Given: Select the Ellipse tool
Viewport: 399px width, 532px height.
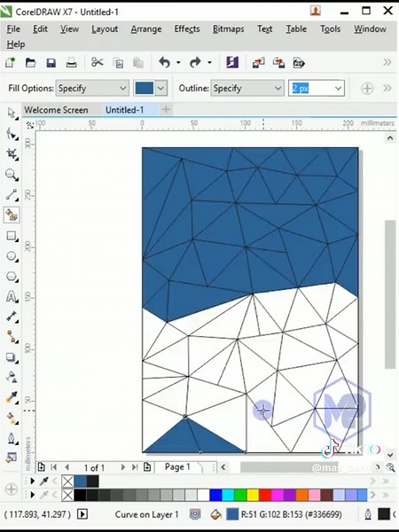Looking at the screenshot, I should [x=12, y=256].
